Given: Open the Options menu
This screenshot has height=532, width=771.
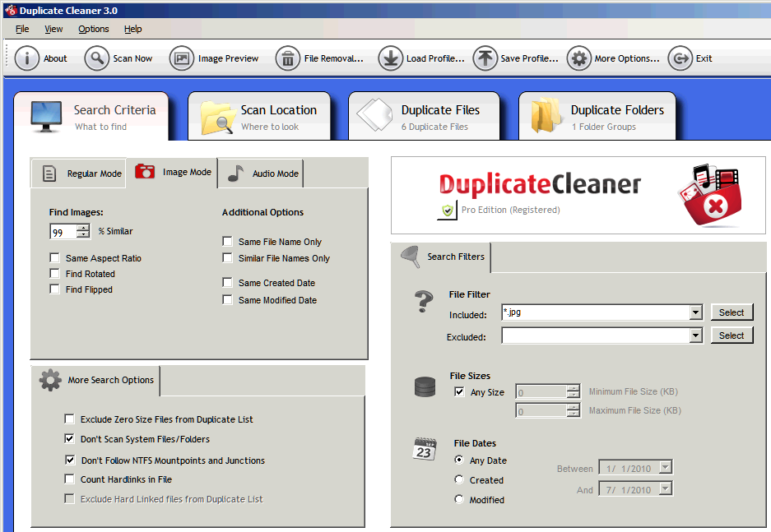Looking at the screenshot, I should [x=94, y=29].
